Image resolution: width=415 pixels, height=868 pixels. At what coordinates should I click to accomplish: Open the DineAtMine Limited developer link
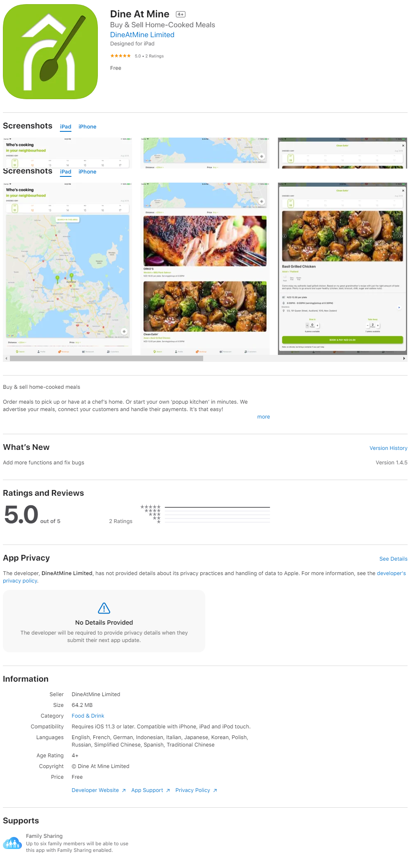point(142,35)
